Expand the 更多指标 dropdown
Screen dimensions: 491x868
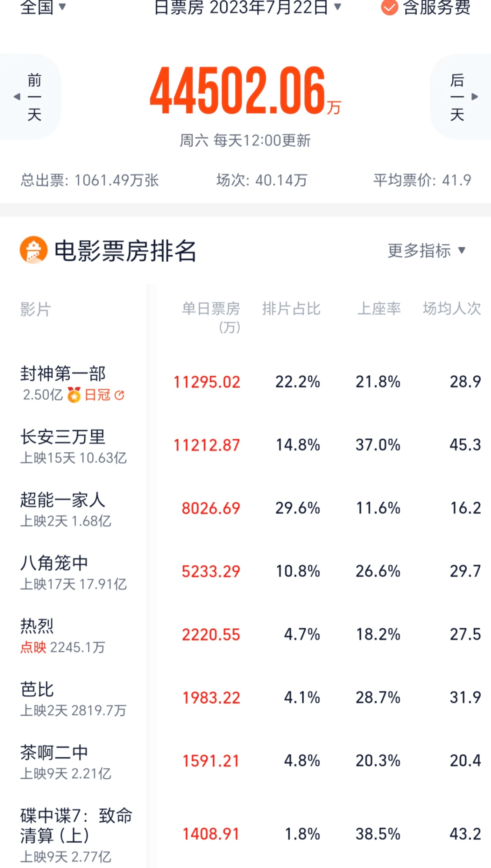tap(426, 250)
